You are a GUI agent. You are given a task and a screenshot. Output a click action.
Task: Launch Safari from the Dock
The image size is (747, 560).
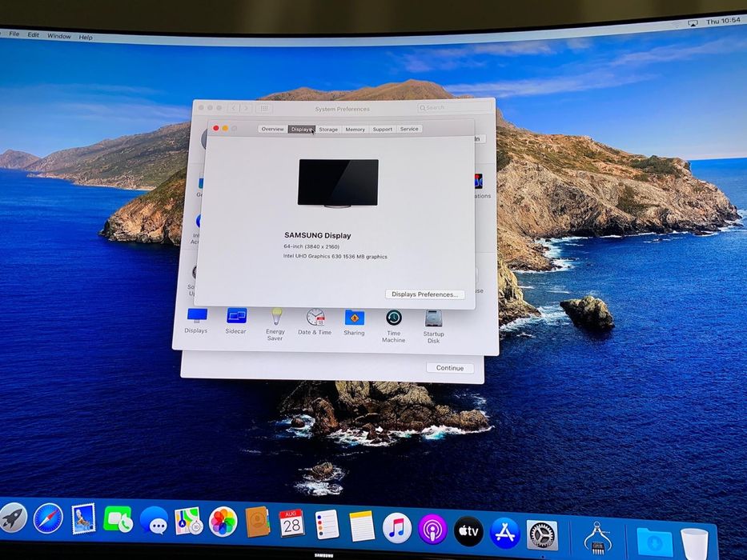(48, 518)
